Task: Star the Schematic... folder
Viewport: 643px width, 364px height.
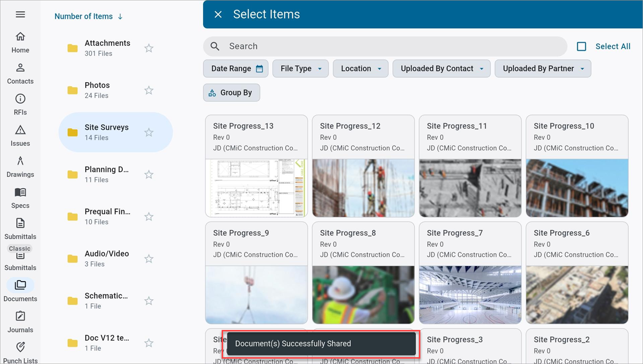Action: pyautogui.click(x=149, y=301)
